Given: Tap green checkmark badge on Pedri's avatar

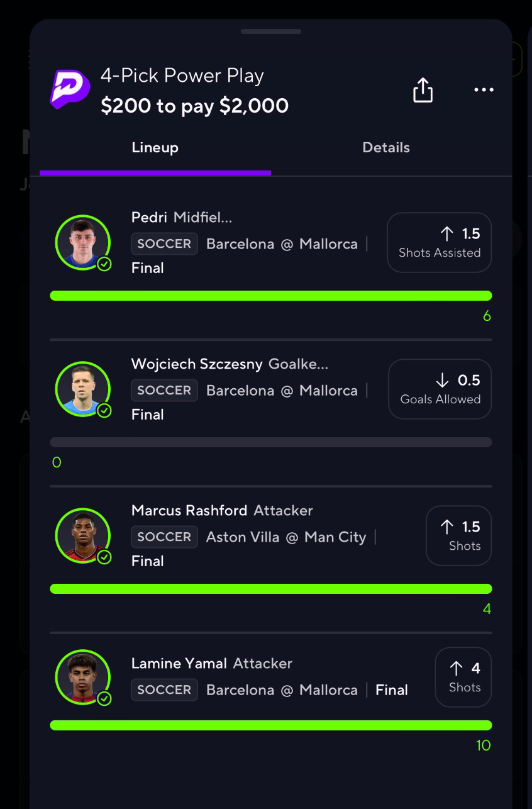Looking at the screenshot, I should pyautogui.click(x=104, y=264).
